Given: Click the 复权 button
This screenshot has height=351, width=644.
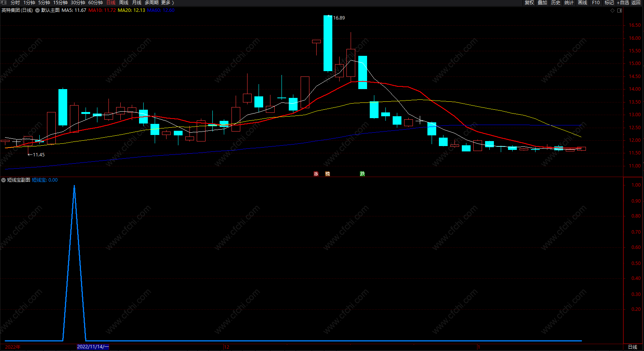Looking at the screenshot, I should pos(529,3).
